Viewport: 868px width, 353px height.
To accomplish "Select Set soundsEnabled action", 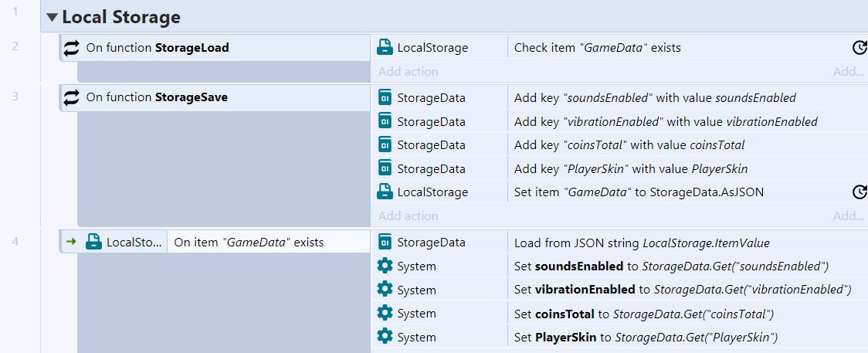I will [x=671, y=266].
